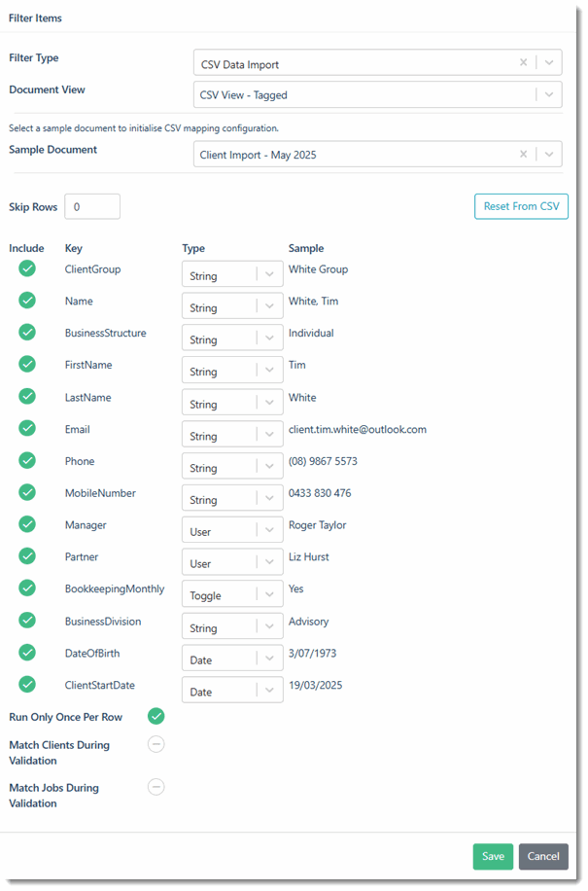
Task: Click the sample date 3/07/1973
Action: point(312,654)
